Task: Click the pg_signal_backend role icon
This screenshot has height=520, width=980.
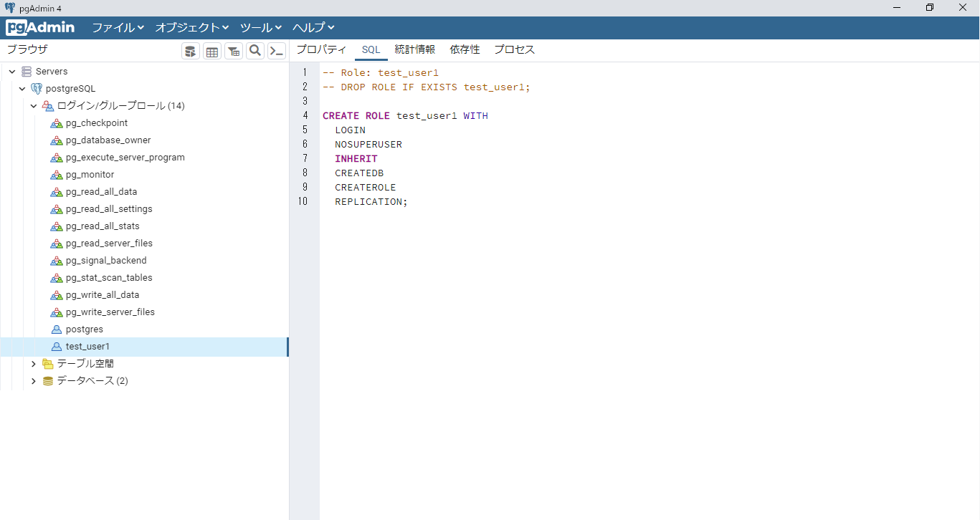Action: point(57,261)
